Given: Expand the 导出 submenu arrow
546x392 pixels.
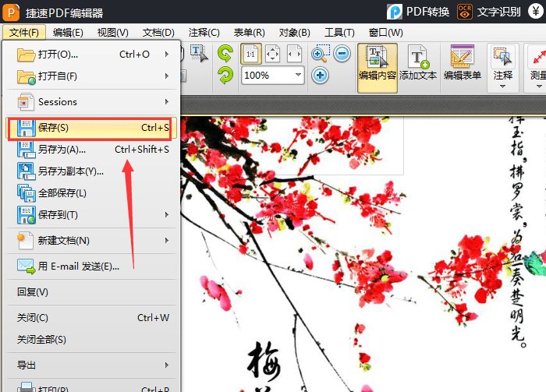Looking at the screenshot, I should 167,365.
